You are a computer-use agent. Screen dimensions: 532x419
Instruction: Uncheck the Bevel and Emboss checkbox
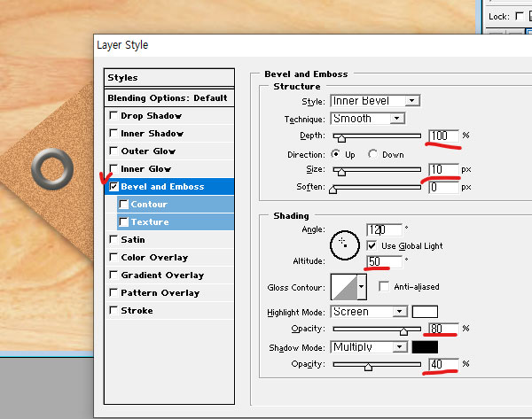click(x=113, y=186)
